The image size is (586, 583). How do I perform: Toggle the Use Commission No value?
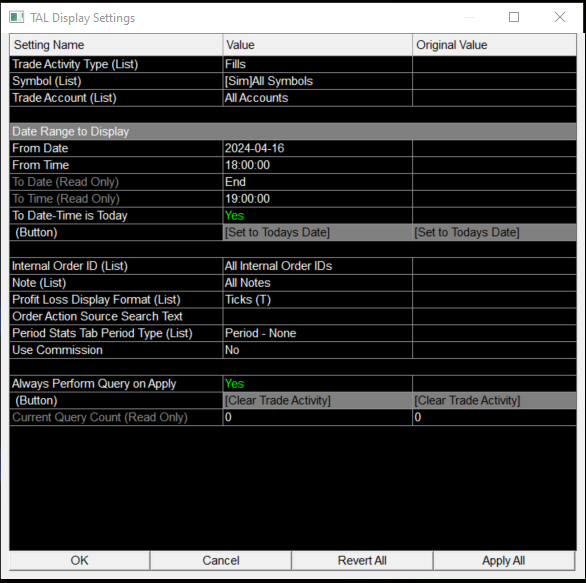318,350
